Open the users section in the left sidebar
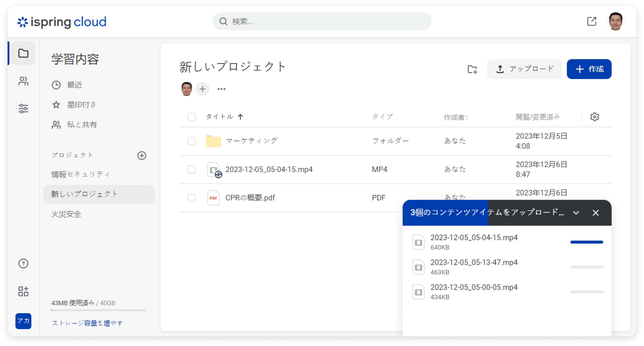Viewport: 644px width, 346px height. click(23, 81)
